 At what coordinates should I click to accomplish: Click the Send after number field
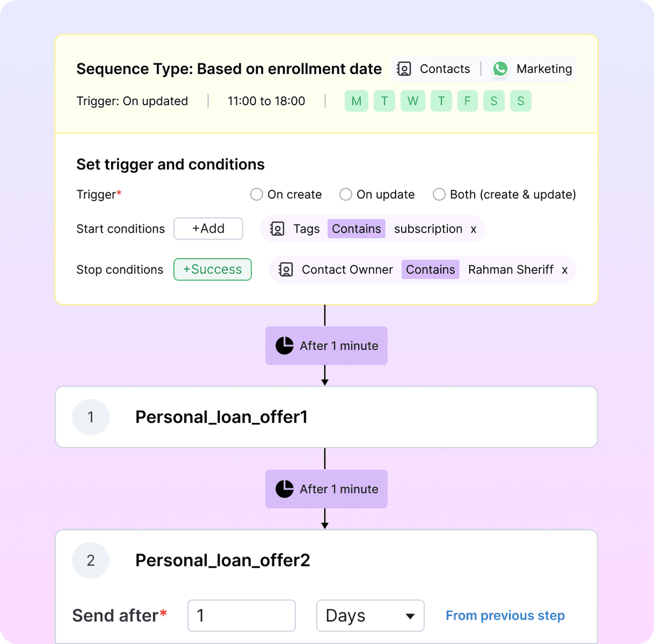pos(241,616)
